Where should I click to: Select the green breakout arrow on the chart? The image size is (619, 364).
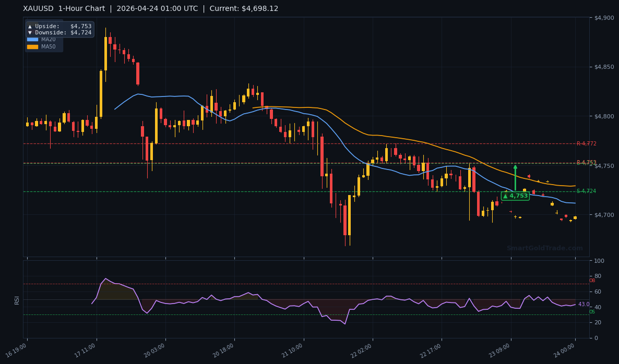click(516, 177)
